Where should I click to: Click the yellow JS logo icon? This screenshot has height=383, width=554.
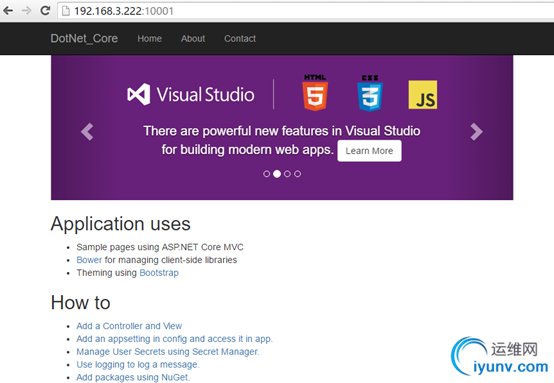click(x=423, y=95)
